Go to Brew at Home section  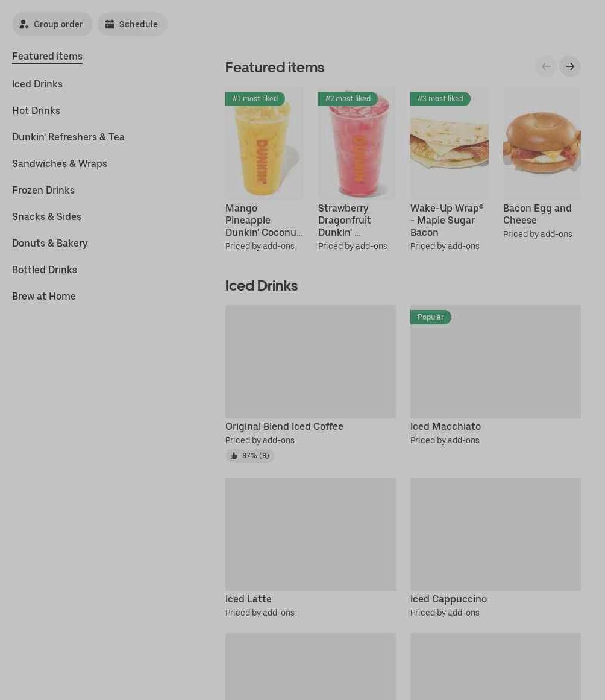(44, 297)
